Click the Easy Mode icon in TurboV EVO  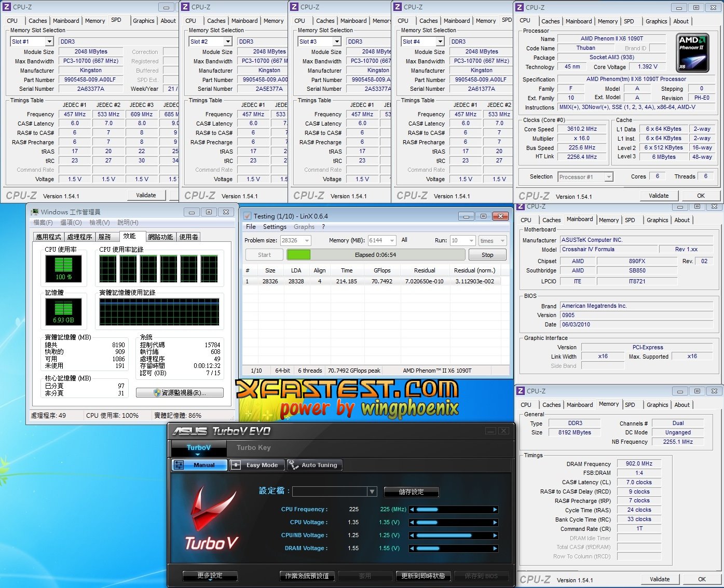(236, 465)
